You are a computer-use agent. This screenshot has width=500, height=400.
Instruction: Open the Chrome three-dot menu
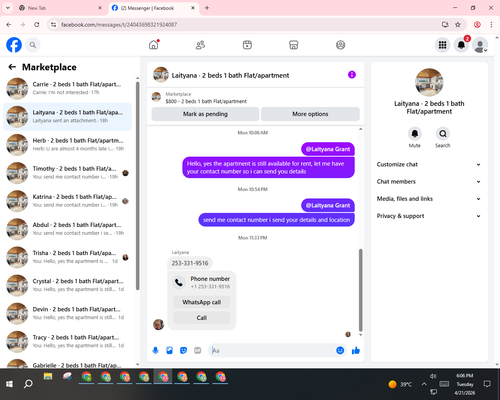(491, 24)
